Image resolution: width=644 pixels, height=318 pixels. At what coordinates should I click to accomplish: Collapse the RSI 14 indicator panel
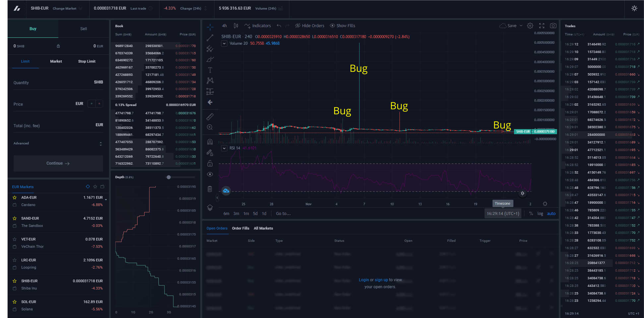(224, 148)
